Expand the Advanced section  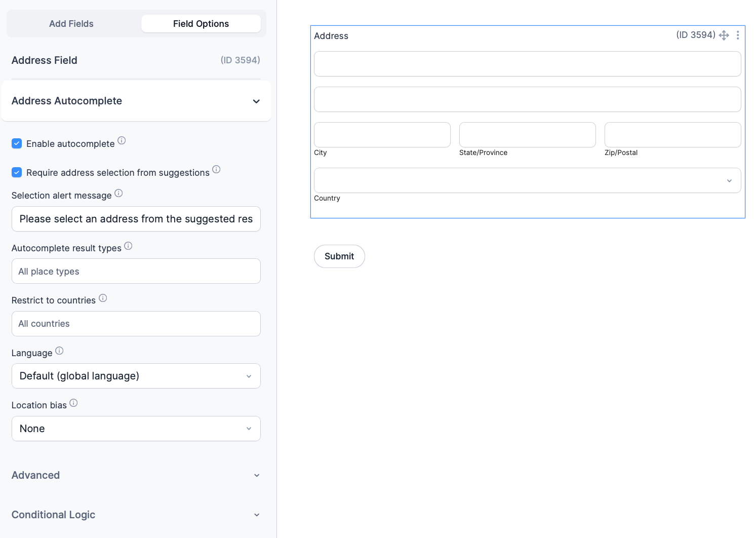click(x=136, y=475)
